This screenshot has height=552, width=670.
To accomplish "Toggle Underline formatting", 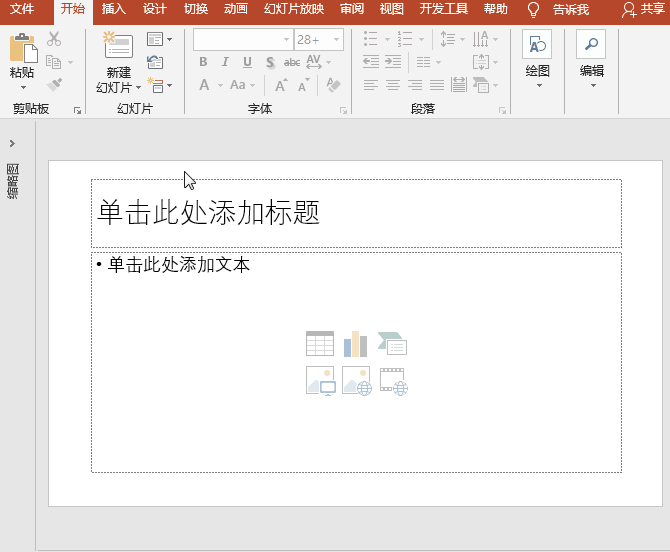I will tap(247, 62).
